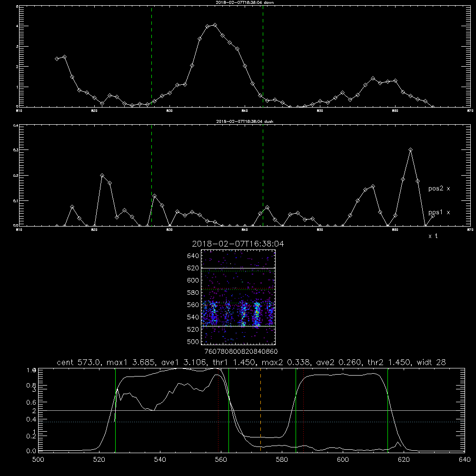Click the spectrogram y-axis label '540'
Image resolution: width=476 pixels, height=476 pixels.
193,317
